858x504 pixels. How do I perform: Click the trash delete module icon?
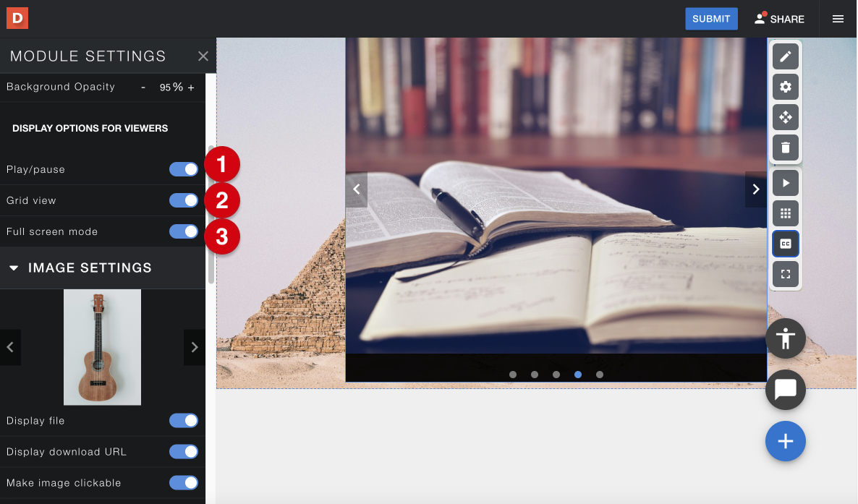[785, 148]
